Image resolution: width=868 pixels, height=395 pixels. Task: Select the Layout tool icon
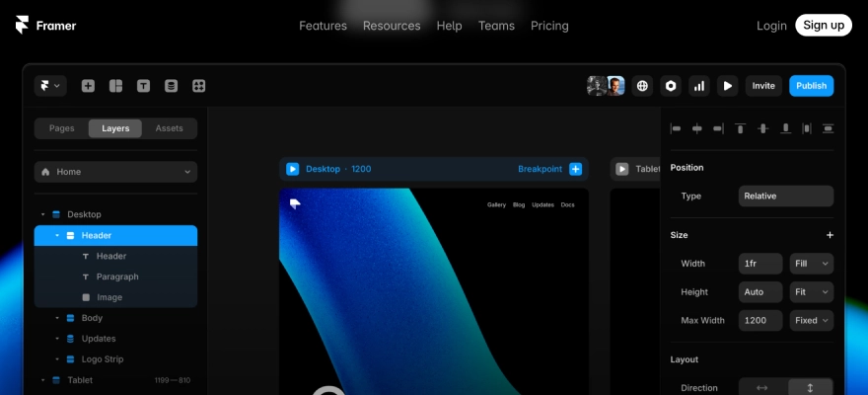coord(115,86)
